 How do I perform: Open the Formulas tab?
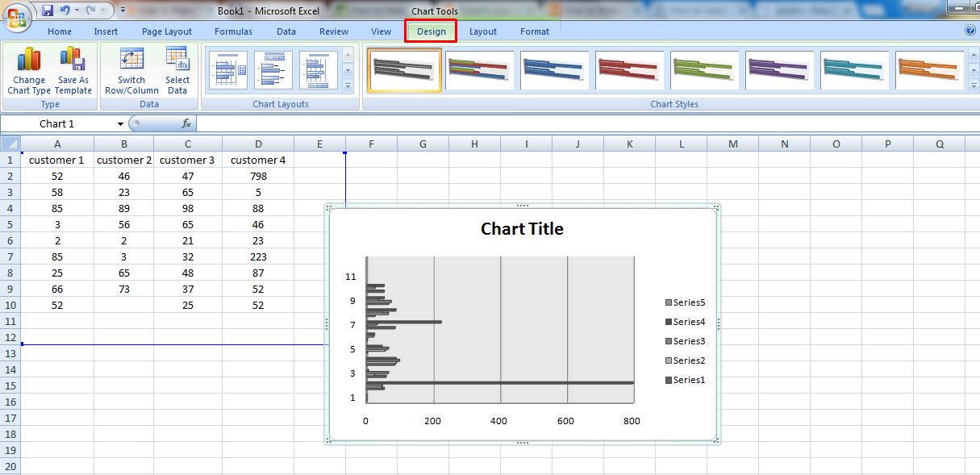233,31
